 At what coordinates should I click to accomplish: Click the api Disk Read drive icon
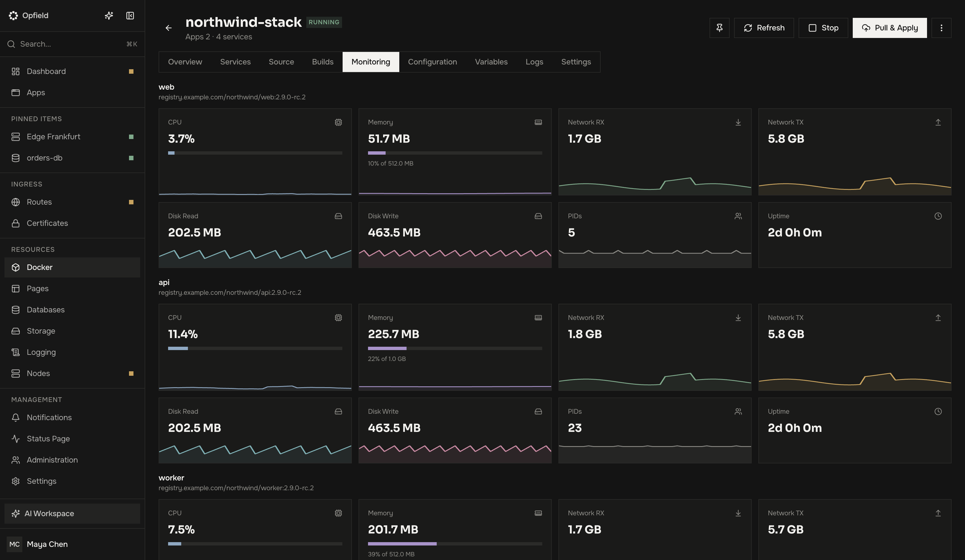338,411
